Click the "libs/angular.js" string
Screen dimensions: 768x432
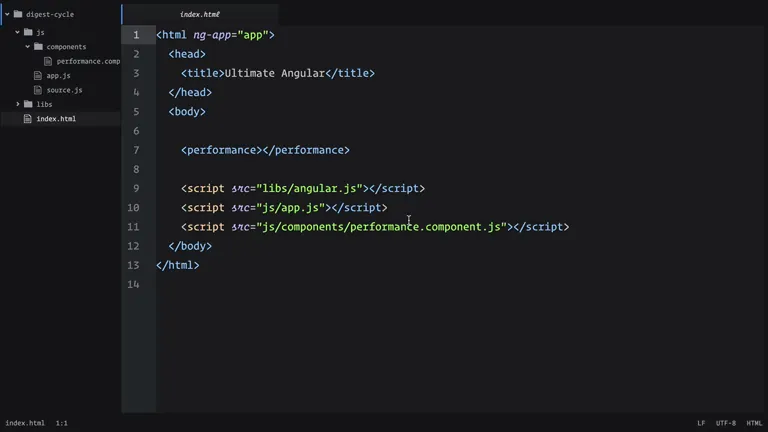(x=309, y=188)
